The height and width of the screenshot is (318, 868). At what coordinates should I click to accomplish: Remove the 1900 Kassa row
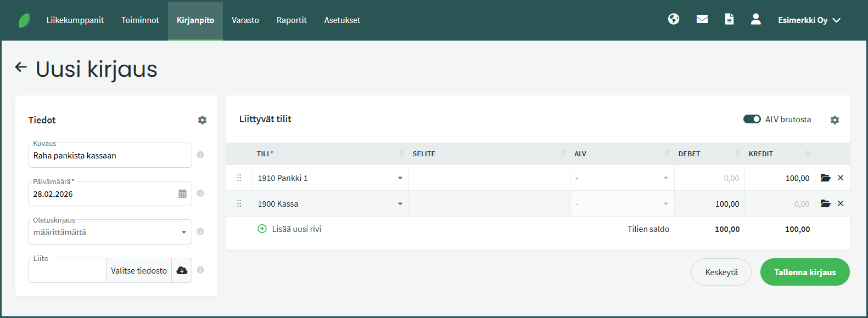(841, 203)
